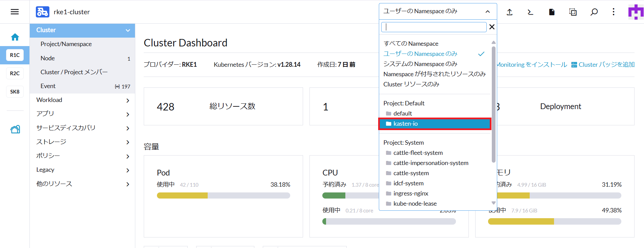This screenshot has width=644, height=248.
Task: Collapse the Cluster section
Action: [128, 30]
